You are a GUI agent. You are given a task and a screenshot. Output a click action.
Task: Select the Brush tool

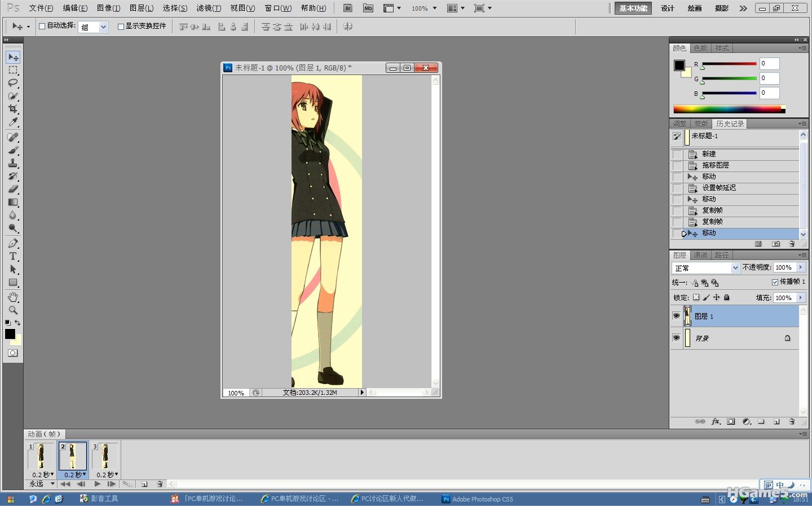(12, 150)
